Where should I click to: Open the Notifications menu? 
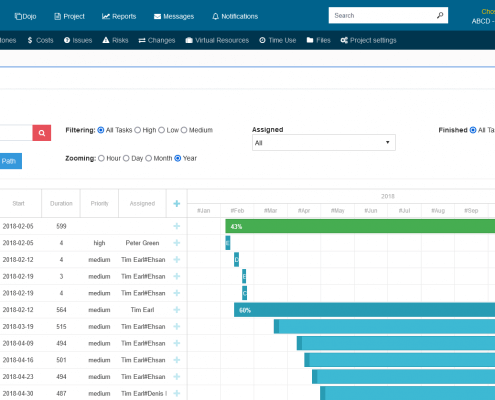point(235,16)
